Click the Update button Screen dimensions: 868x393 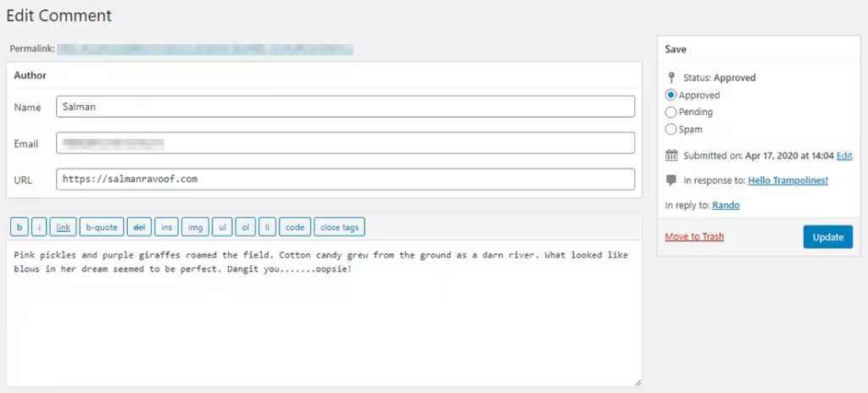(827, 237)
